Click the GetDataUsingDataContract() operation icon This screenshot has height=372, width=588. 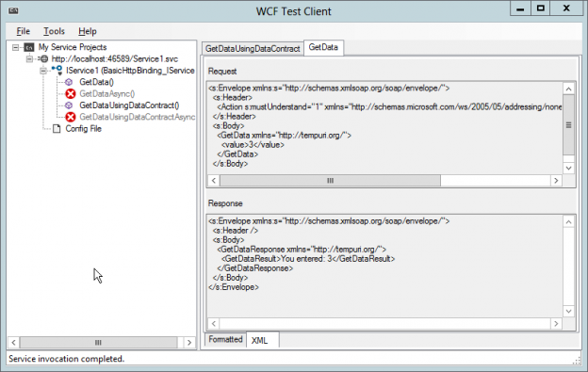click(x=69, y=105)
